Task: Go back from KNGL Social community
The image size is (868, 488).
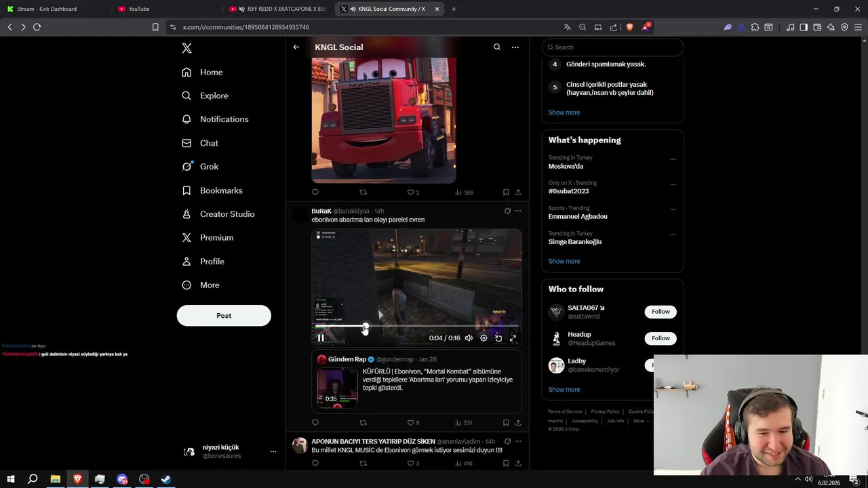Action: (x=296, y=47)
